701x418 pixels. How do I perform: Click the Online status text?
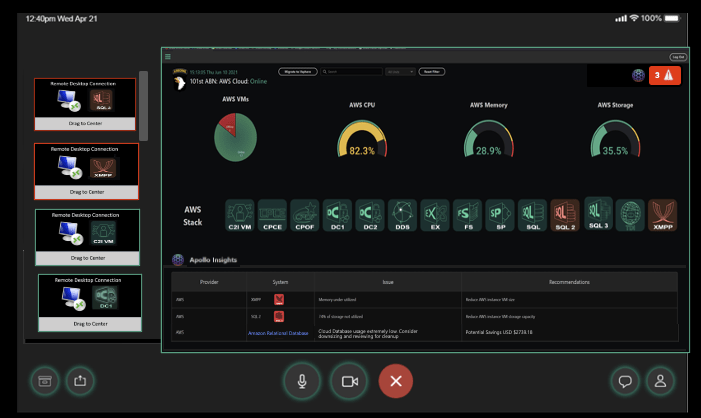tap(258, 81)
